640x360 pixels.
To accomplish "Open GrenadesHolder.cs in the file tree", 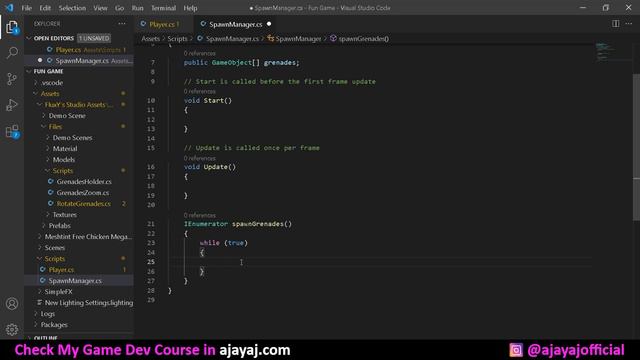I will pos(84,181).
